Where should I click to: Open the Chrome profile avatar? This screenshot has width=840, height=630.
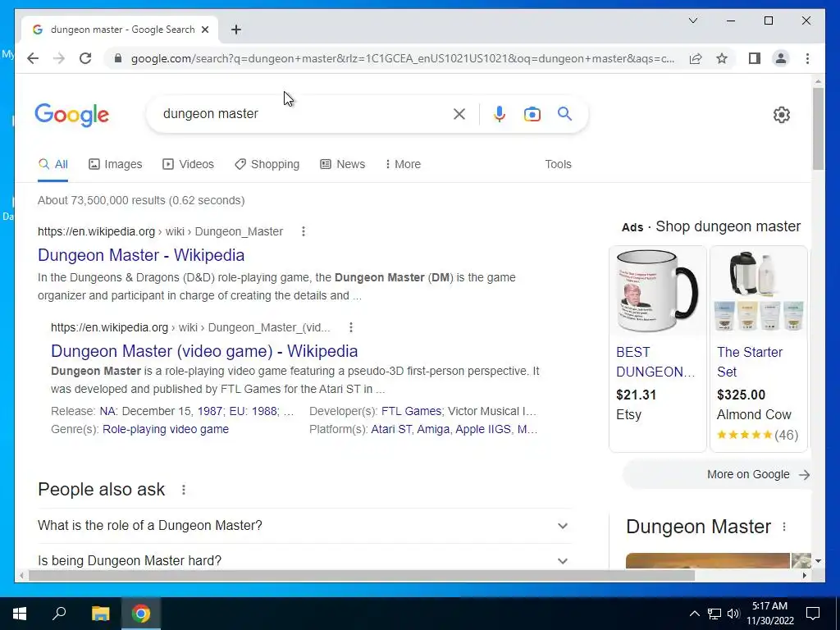pos(781,58)
